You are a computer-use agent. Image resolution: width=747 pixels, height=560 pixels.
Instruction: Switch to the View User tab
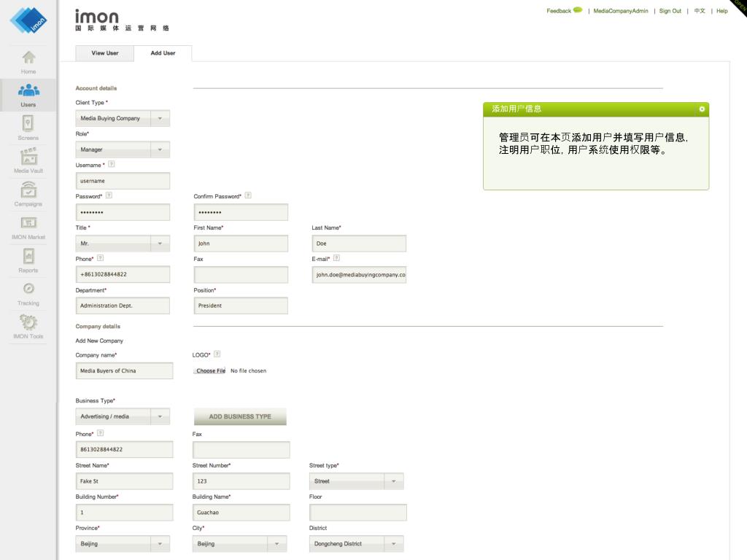[105, 53]
